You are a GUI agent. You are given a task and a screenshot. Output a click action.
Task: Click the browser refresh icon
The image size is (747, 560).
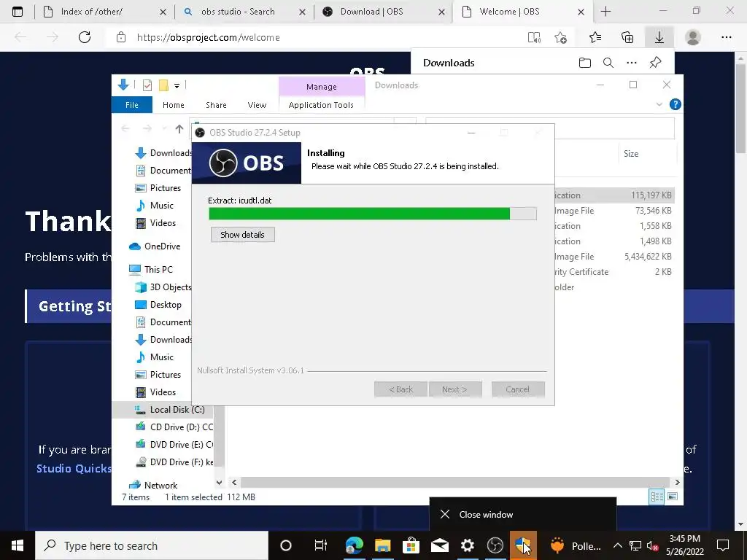[85, 37]
